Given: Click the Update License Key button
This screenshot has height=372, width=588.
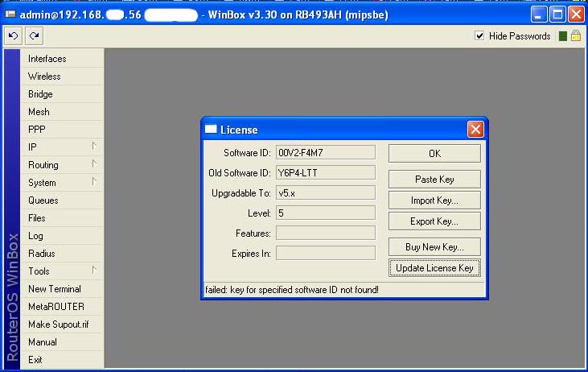Looking at the screenshot, I should pos(434,268).
